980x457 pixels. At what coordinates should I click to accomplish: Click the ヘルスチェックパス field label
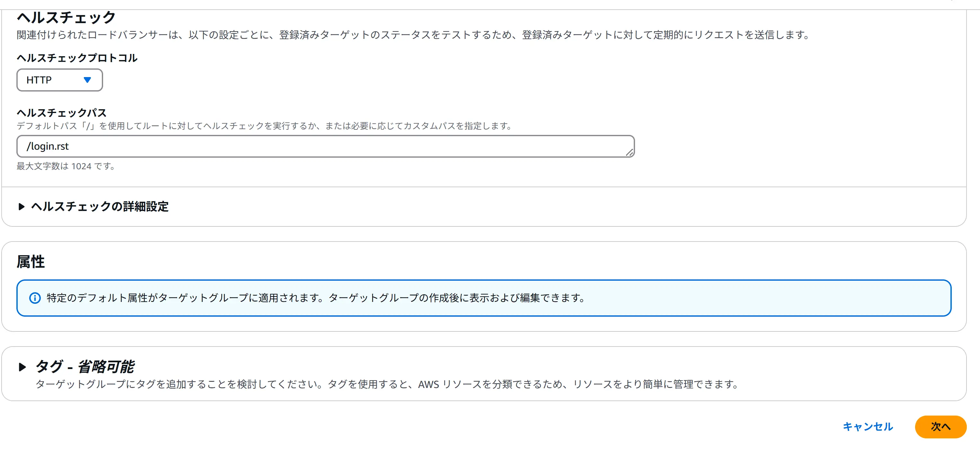tap(62, 113)
